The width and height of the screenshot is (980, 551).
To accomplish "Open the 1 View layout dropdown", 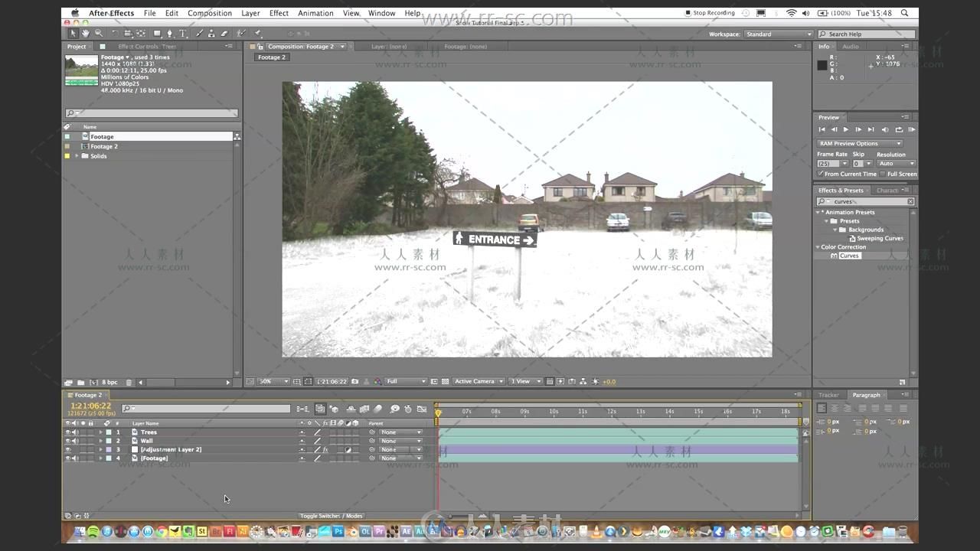I will coord(525,381).
